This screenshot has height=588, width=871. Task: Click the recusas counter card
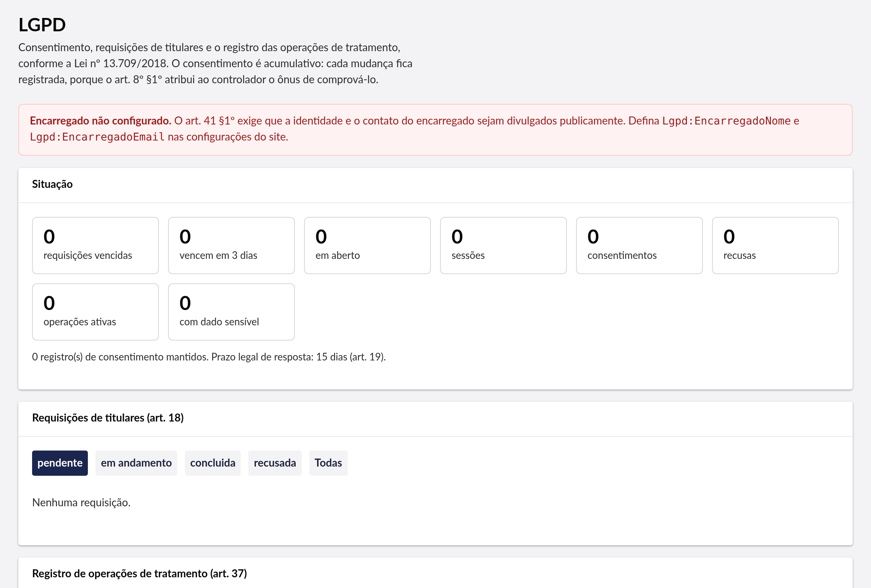(775, 246)
